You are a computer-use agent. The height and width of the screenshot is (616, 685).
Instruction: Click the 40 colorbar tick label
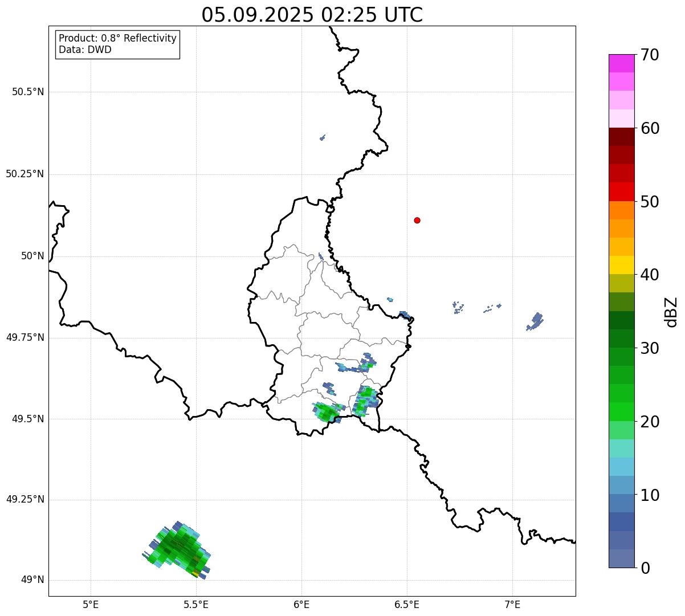(x=650, y=275)
